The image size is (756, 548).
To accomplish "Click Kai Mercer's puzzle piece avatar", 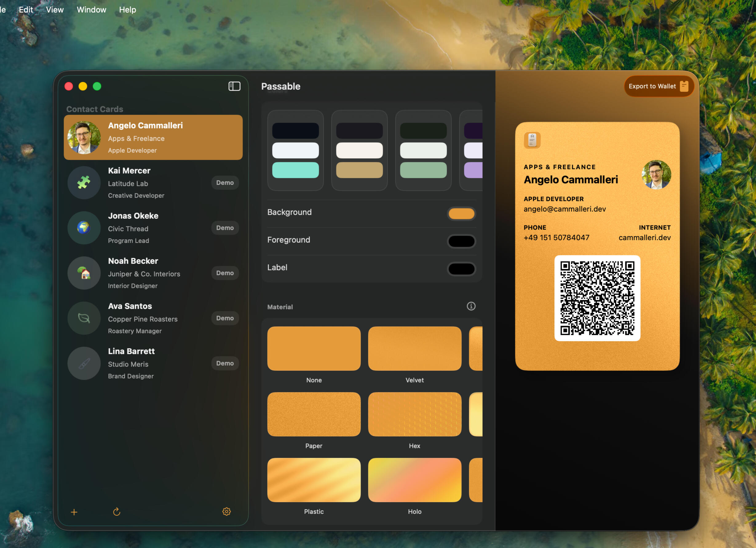I will point(84,182).
